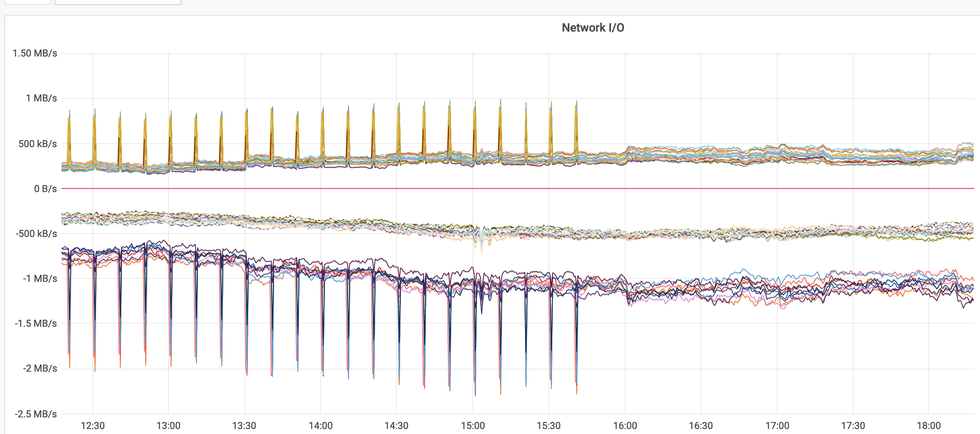Click the -1.5 MB/s y-axis label
The width and height of the screenshot is (980, 434).
pyautogui.click(x=36, y=323)
